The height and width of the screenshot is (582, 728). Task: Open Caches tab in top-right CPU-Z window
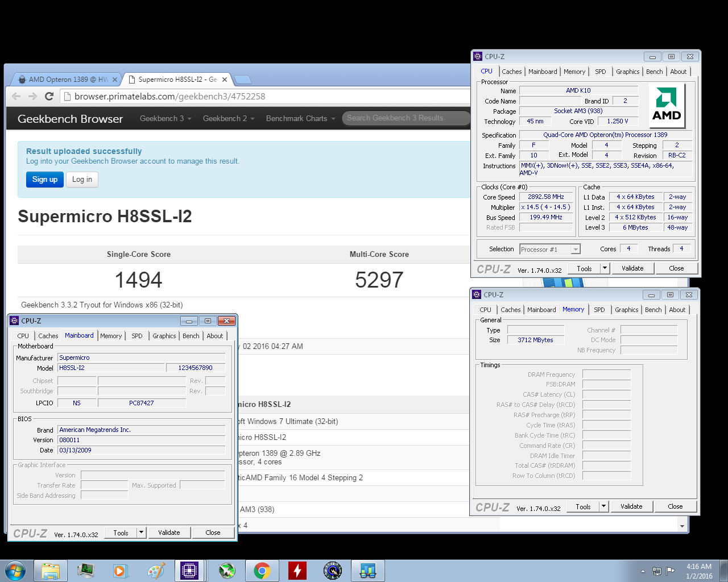(x=512, y=72)
